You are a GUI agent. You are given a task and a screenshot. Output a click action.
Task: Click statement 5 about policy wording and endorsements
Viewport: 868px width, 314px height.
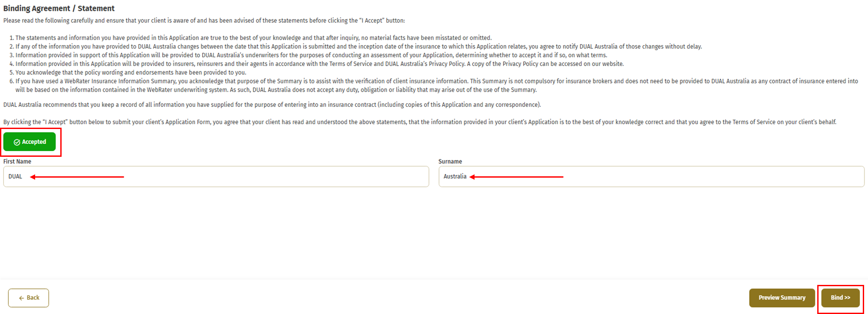[131, 73]
